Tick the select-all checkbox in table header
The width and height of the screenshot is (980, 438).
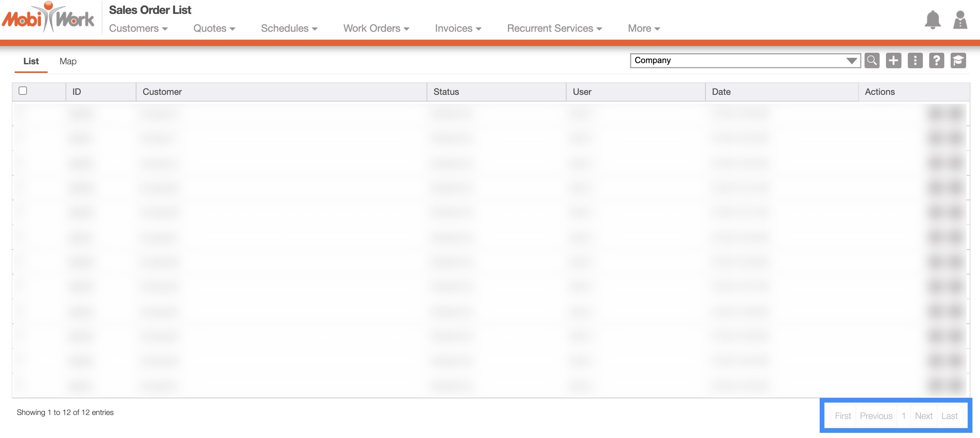click(23, 91)
